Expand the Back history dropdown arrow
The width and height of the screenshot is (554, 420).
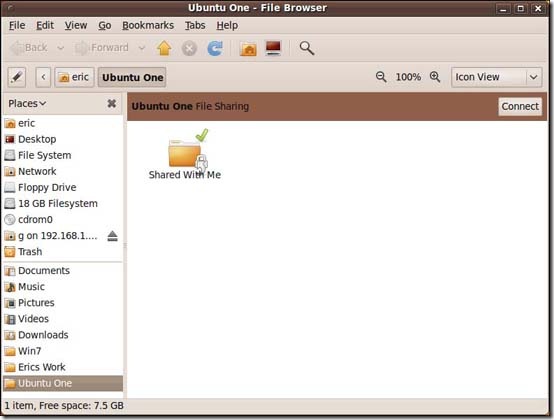61,48
